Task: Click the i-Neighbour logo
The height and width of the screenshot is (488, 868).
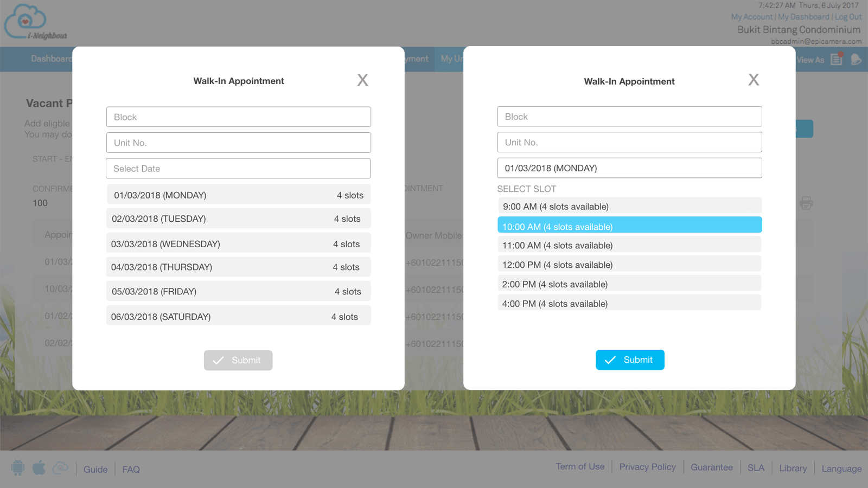Action: point(36,23)
